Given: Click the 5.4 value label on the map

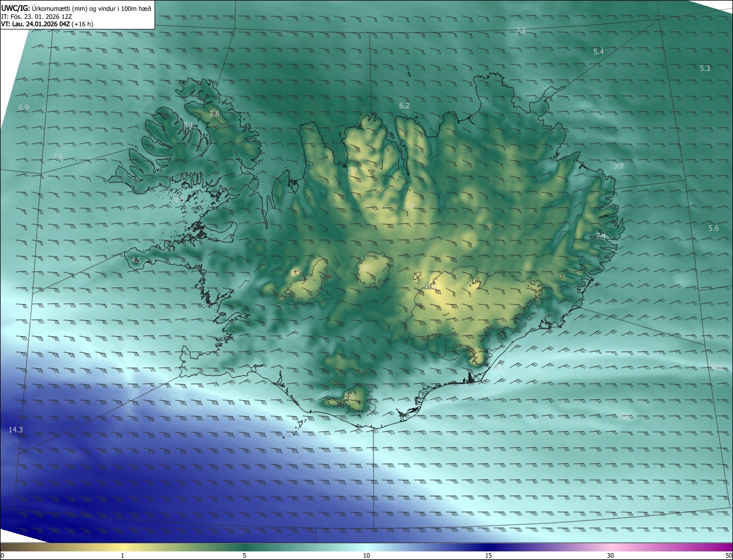Looking at the screenshot, I should pos(598,52).
